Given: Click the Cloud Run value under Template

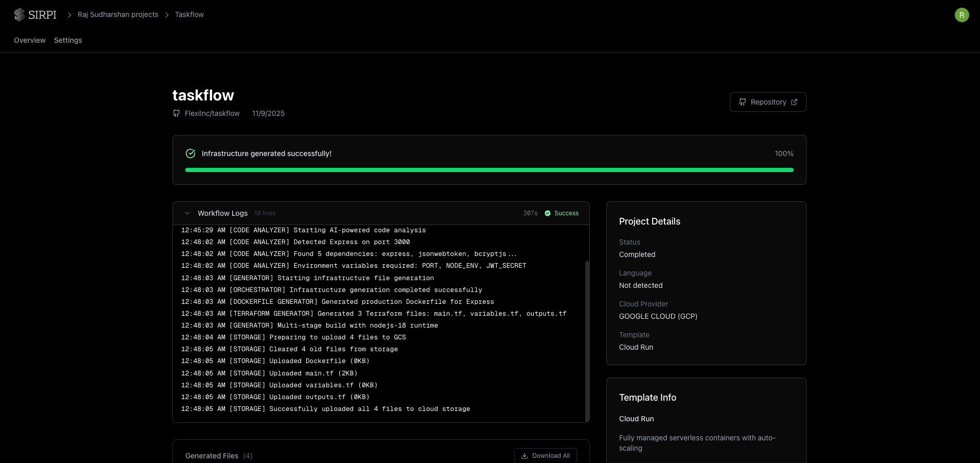Looking at the screenshot, I should (x=636, y=347).
